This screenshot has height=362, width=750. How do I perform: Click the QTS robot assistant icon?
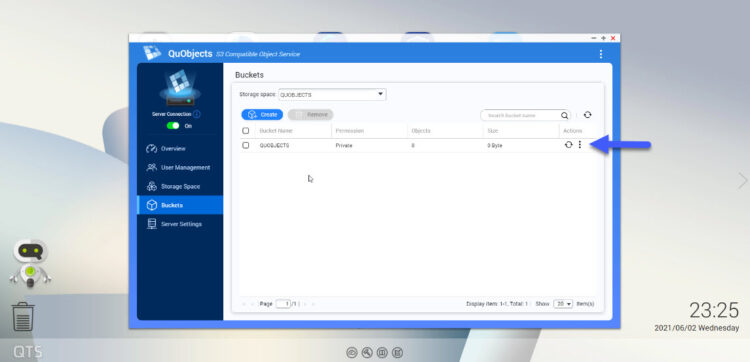(x=30, y=263)
